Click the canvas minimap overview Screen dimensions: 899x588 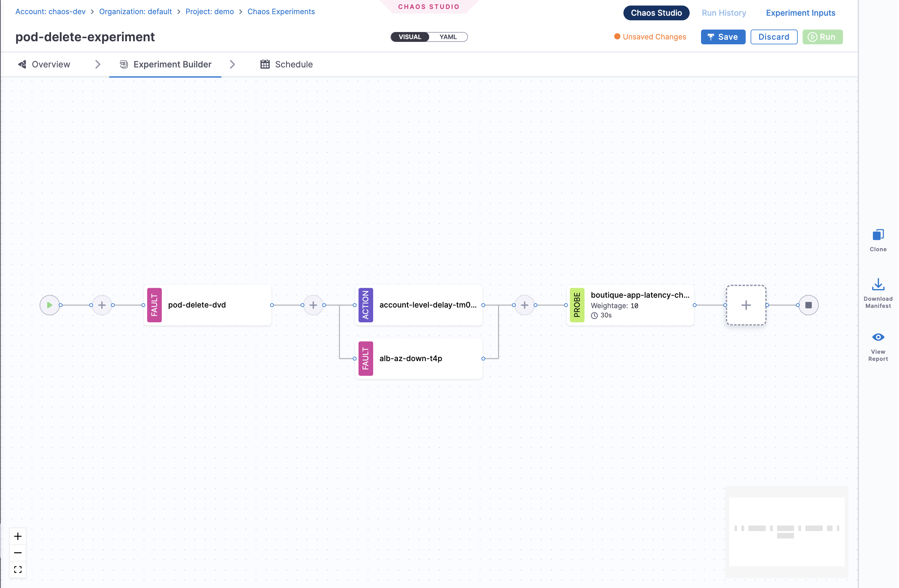[x=786, y=532]
